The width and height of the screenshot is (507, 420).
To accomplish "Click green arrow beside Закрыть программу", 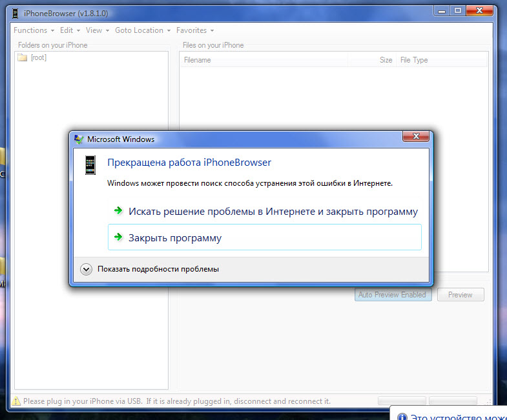I will pyautogui.click(x=118, y=237).
